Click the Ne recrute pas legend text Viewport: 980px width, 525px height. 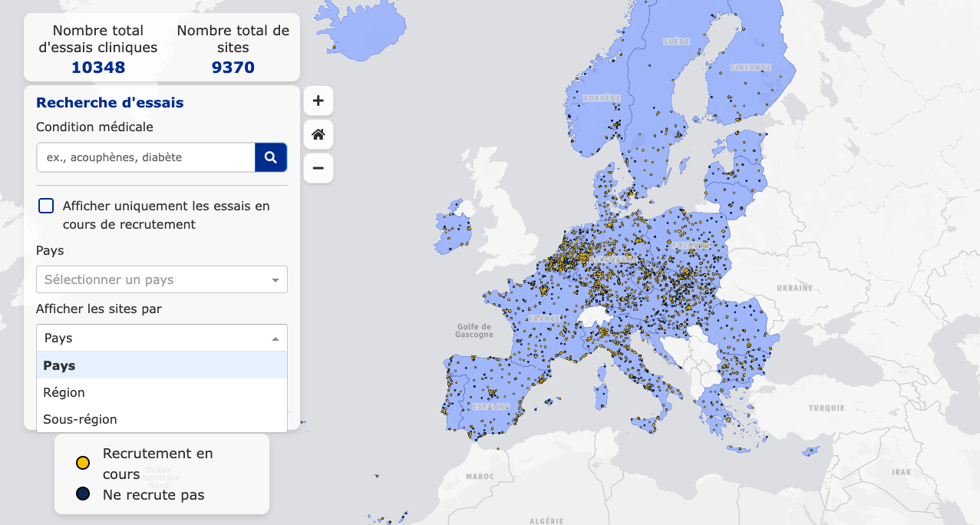pyautogui.click(x=153, y=495)
